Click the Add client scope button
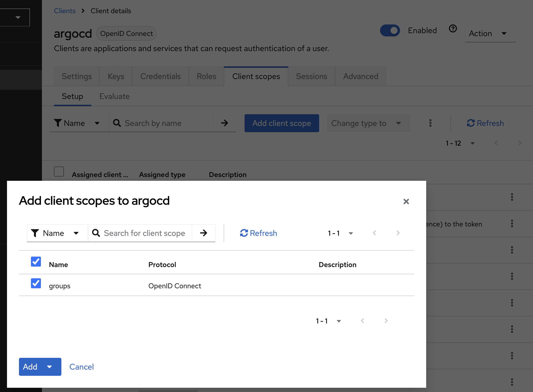The height and width of the screenshot is (392, 533). (x=282, y=123)
